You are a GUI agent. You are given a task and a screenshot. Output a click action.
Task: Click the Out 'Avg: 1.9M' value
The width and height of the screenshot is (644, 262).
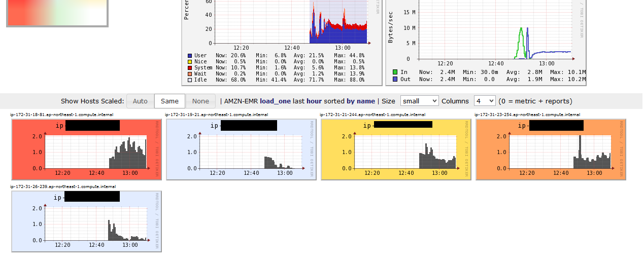[x=524, y=79]
